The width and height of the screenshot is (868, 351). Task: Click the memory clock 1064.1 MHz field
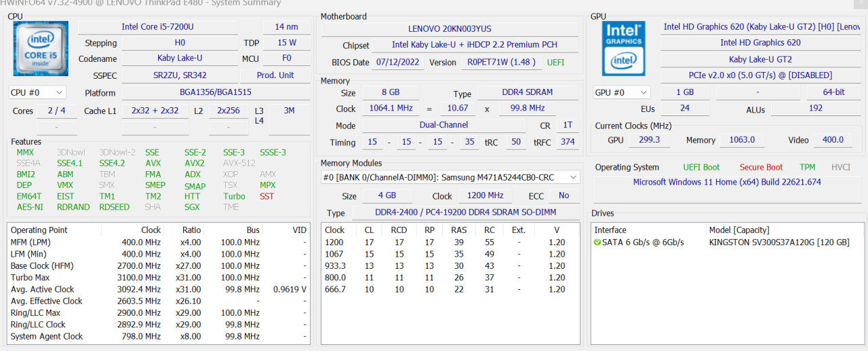390,109
